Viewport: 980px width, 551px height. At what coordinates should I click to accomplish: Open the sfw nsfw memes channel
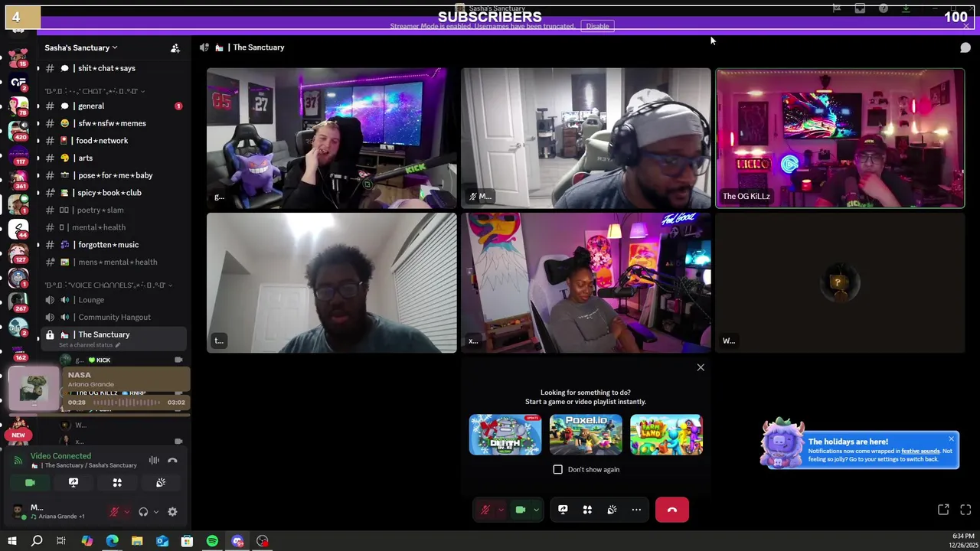(x=111, y=123)
